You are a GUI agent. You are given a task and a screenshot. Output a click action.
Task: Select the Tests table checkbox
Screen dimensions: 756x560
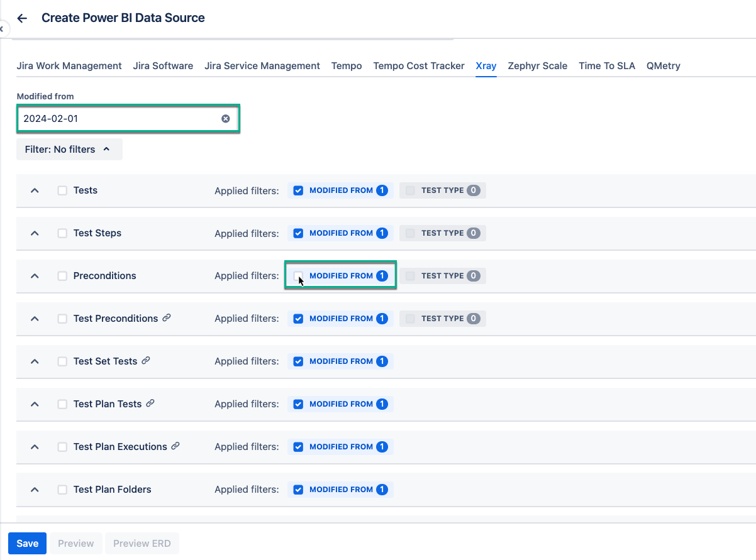click(x=62, y=190)
